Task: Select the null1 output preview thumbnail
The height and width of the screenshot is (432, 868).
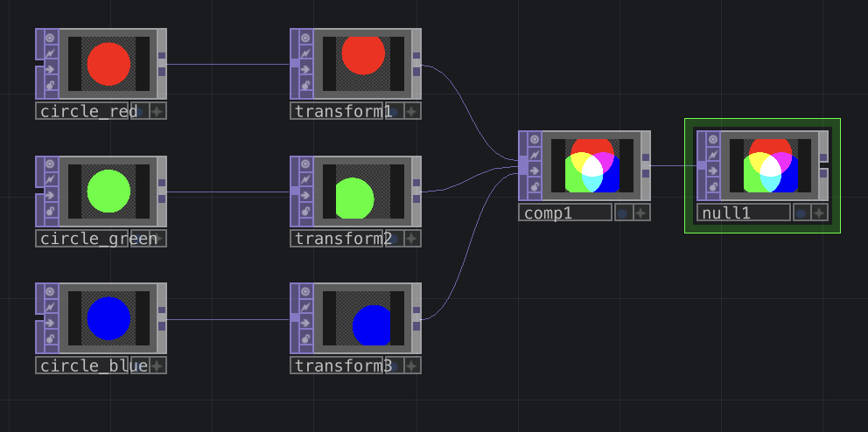Action: click(x=771, y=166)
